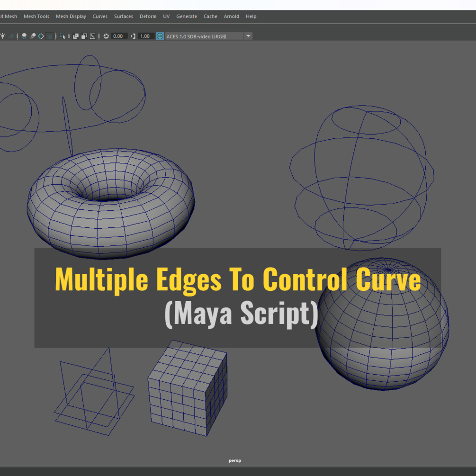
Task: Open the Mesh Tools menu
Action: click(36, 17)
